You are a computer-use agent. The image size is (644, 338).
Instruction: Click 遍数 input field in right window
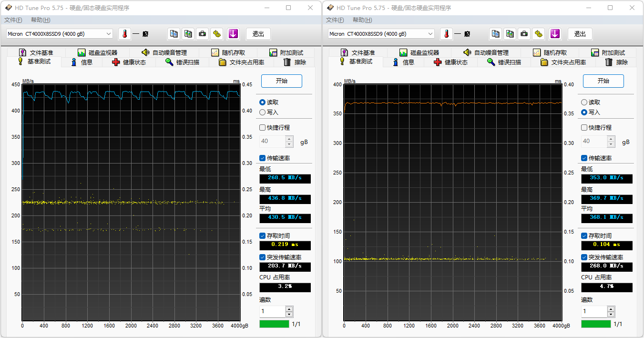pos(594,312)
